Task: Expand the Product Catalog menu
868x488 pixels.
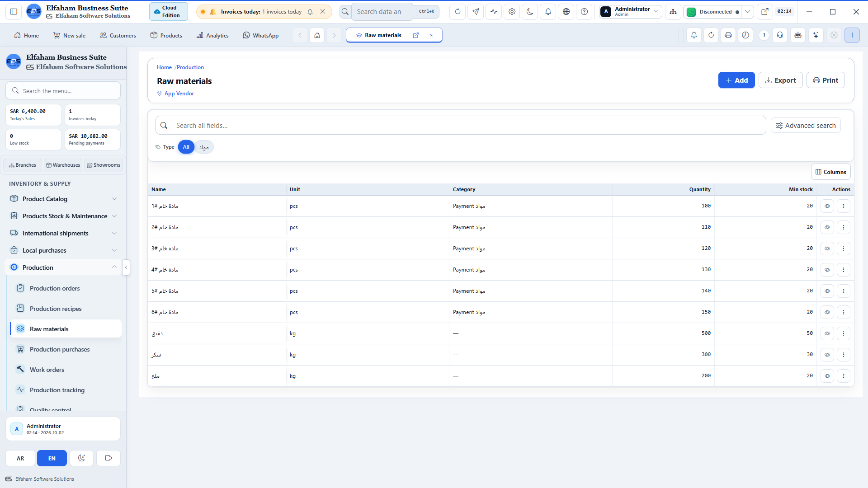Action: pos(63,199)
